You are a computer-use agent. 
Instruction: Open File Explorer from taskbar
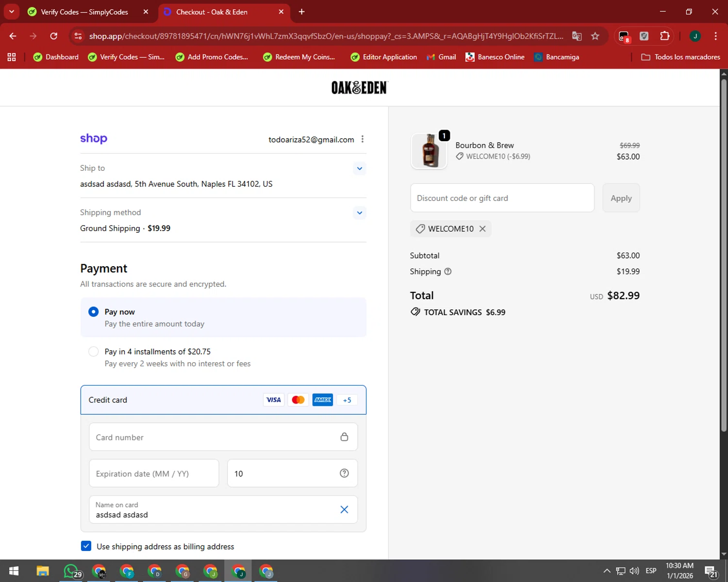(x=43, y=571)
